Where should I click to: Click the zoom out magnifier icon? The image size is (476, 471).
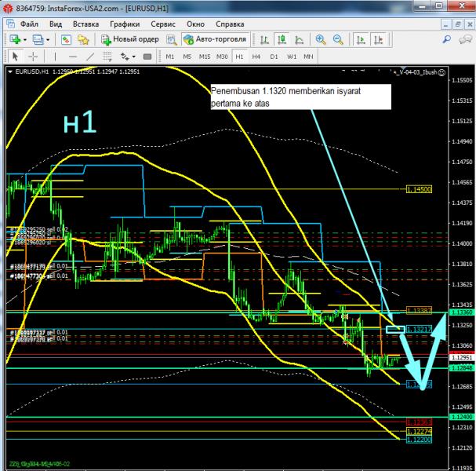[x=337, y=39]
